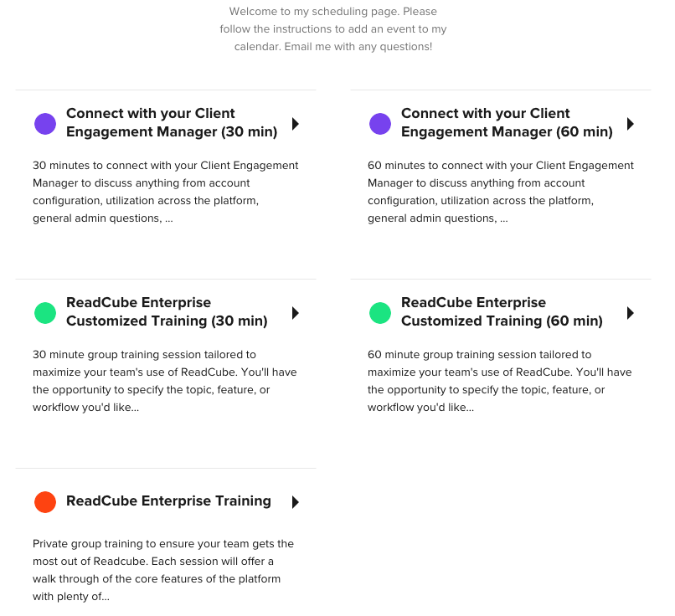Click the '30 minute group training' description

pyautogui.click(x=165, y=381)
